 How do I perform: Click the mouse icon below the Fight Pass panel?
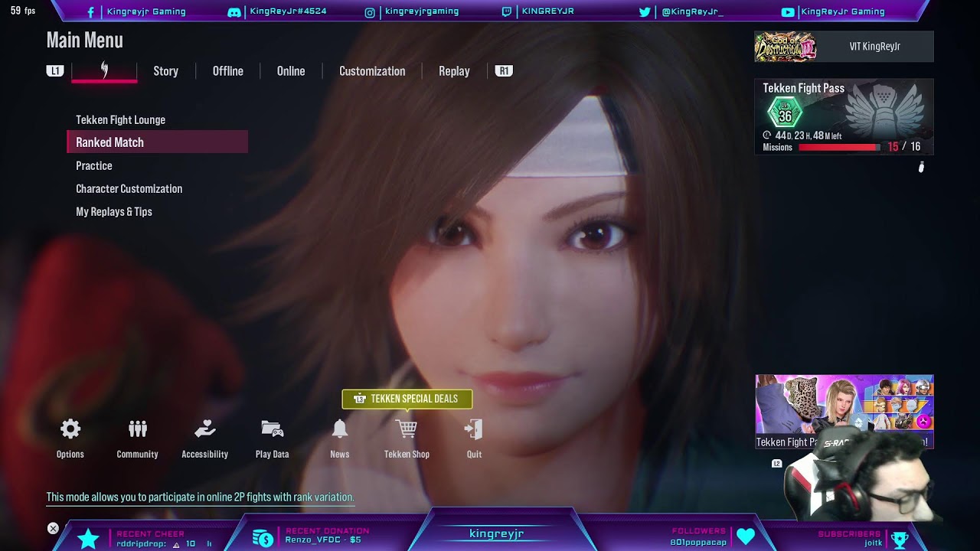pos(921,167)
